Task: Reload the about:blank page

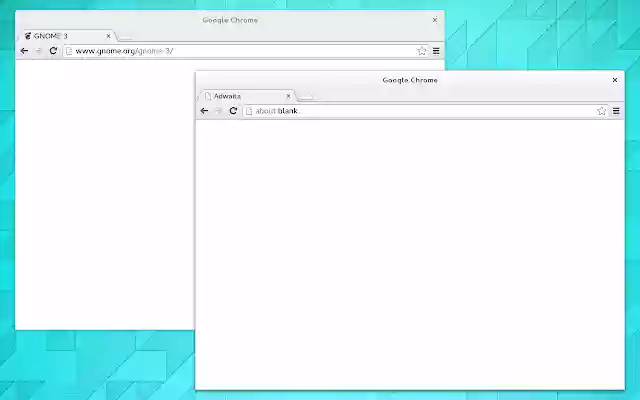Action: coord(233,111)
